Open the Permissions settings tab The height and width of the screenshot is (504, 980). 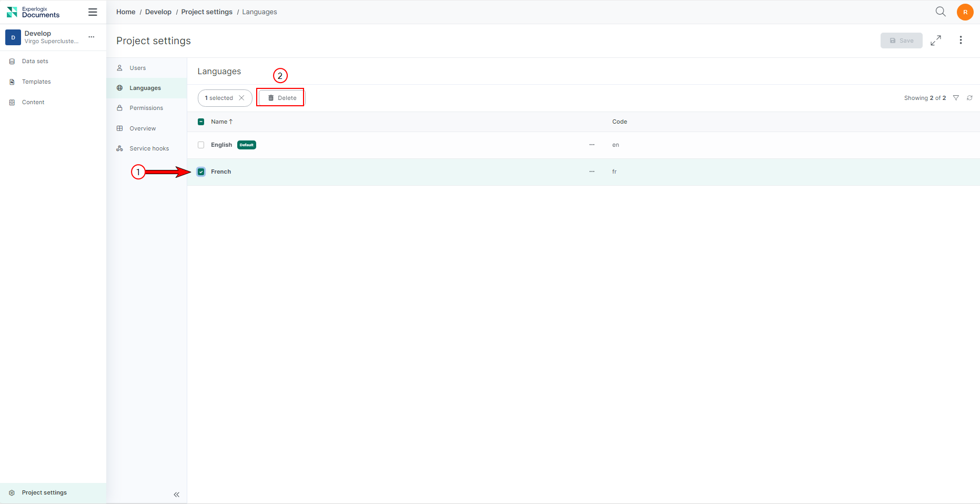(146, 108)
